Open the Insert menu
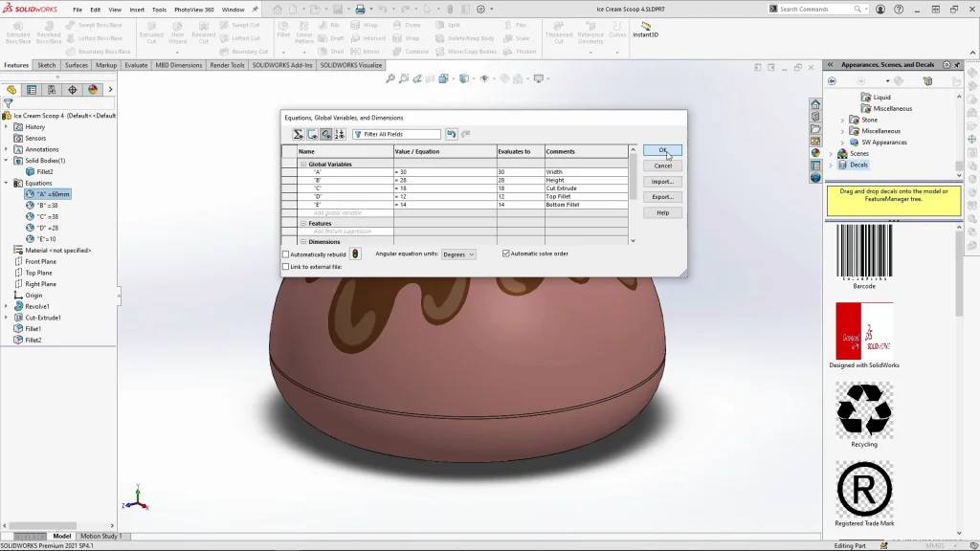980x551 pixels. (x=137, y=10)
